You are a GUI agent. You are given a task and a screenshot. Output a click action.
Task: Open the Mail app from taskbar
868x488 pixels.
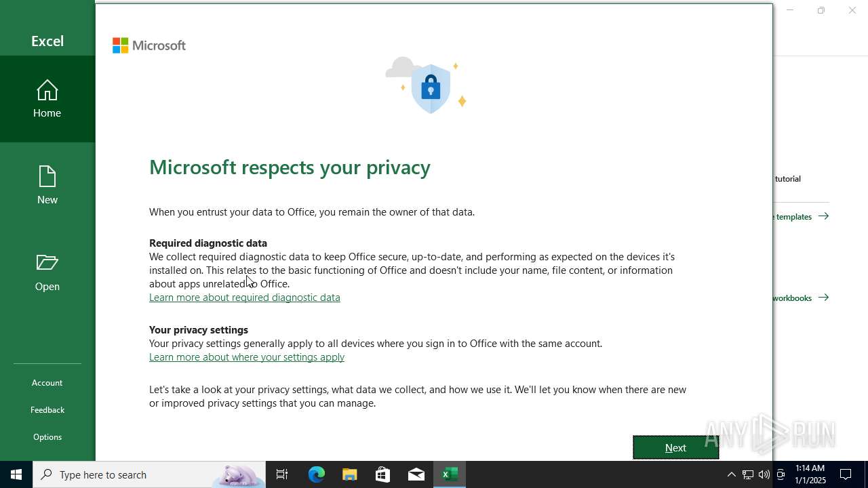[x=416, y=474]
